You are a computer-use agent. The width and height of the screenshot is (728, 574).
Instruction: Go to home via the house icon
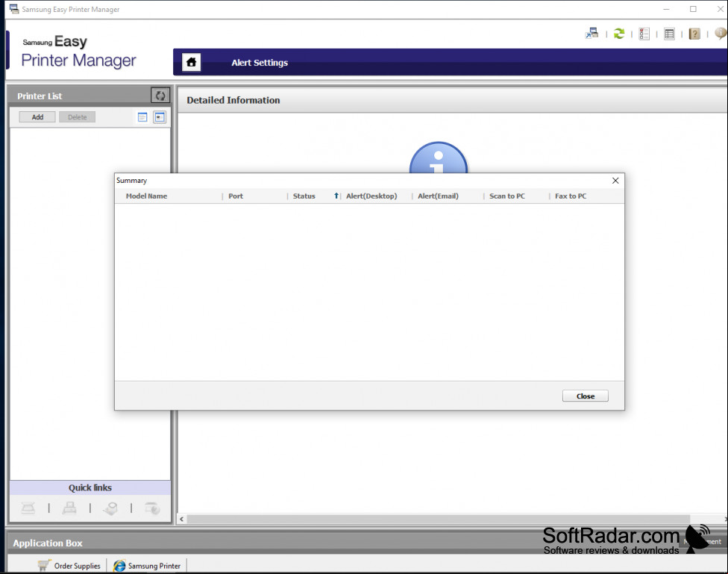(191, 62)
